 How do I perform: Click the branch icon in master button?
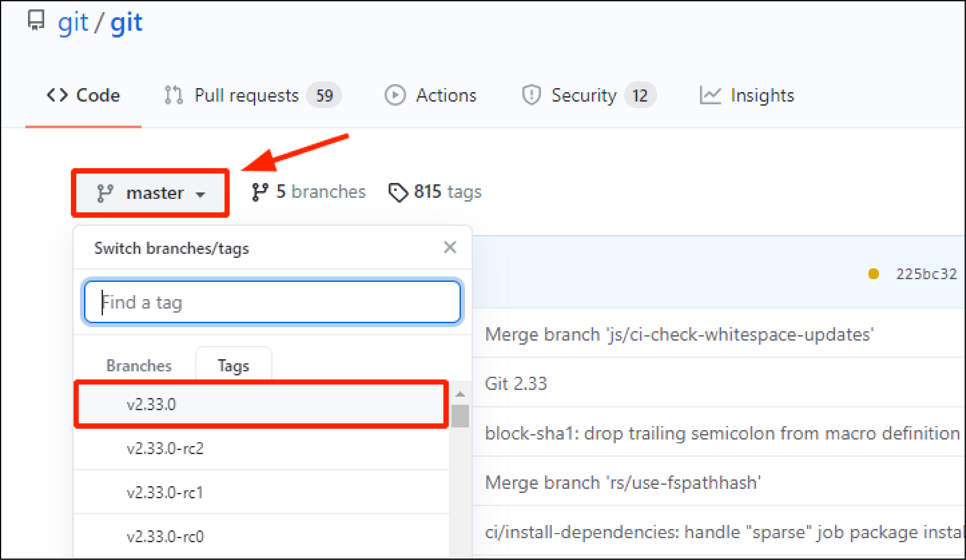(x=105, y=193)
